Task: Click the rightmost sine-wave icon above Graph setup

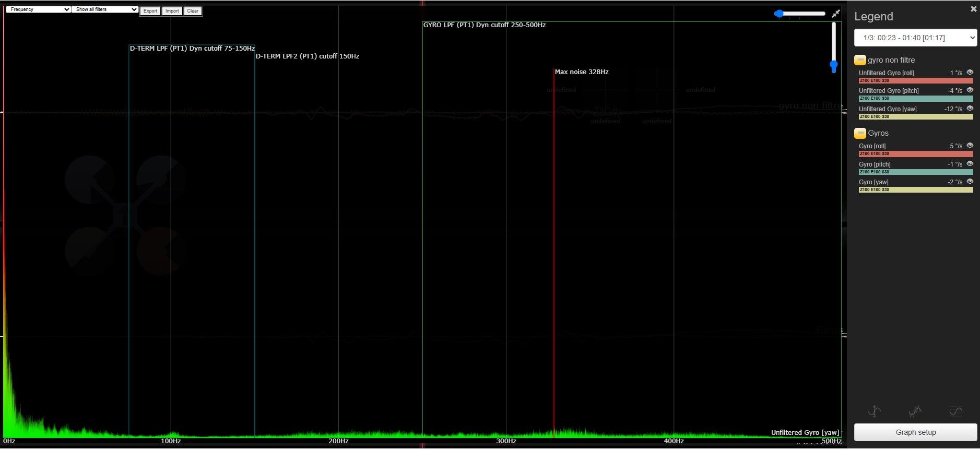Action: pos(955,411)
